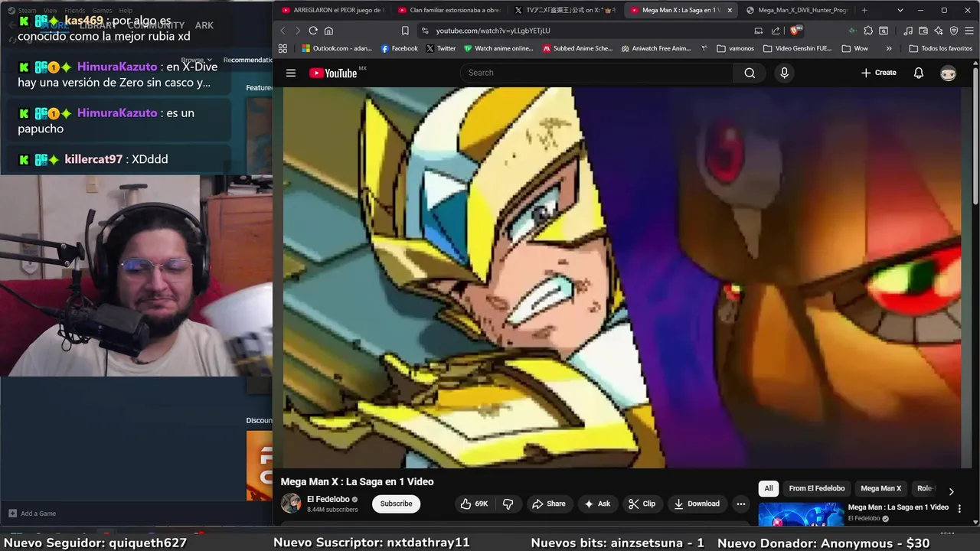980x551 pixels.
Task: Click the video player frame
Action: tap(622, 277)
